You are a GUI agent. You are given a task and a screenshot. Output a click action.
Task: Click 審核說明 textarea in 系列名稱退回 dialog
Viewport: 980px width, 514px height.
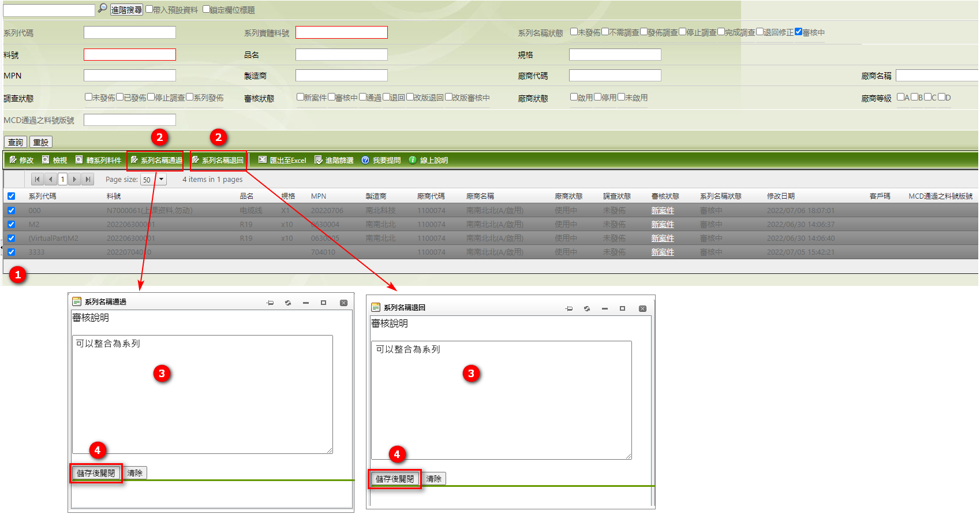pyautogui.click(x=502, y=400)
